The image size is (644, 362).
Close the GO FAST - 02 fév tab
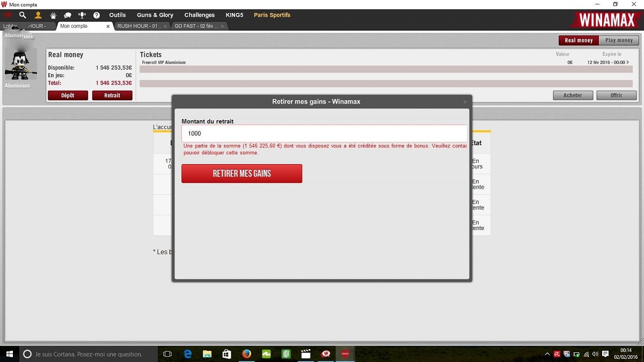[223, 26]
